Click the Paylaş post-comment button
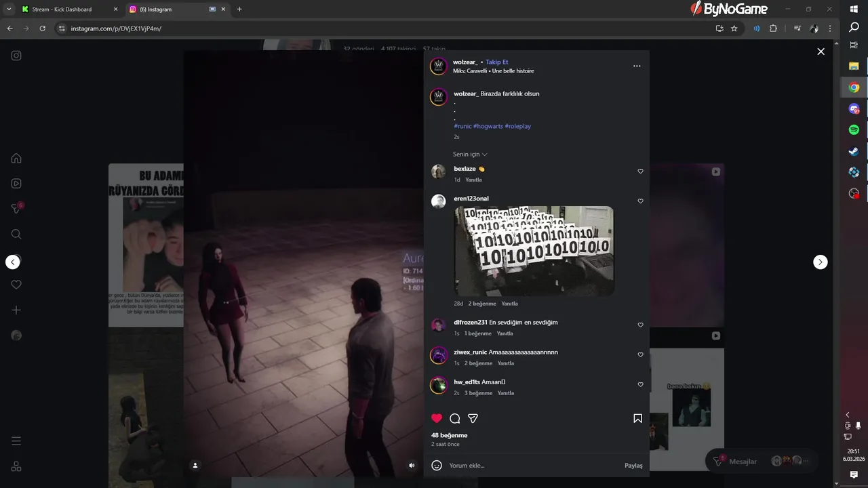 pyautogui.click(x=633, y=466)
